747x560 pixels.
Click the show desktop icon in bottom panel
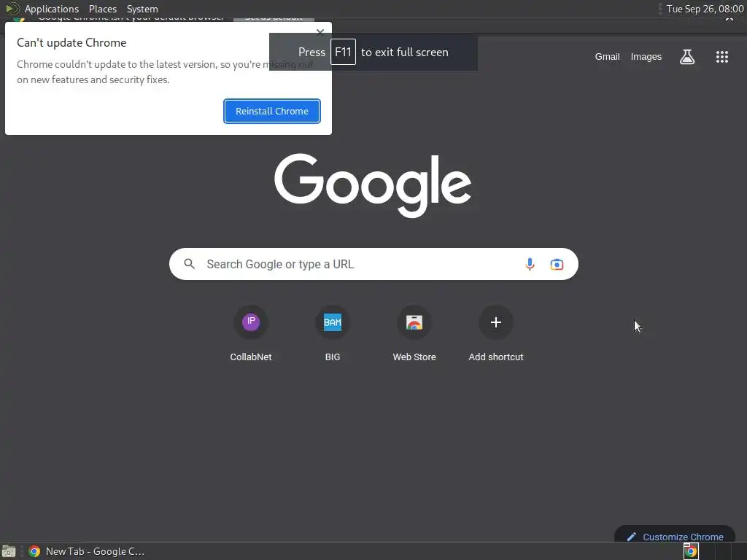coord(9,551)
